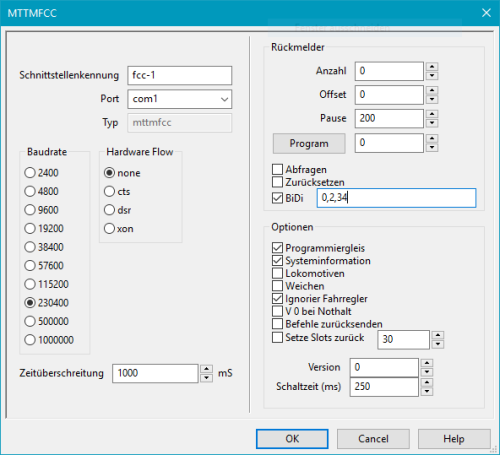Decrease the Zeitüberschreitung timeout with down arrow
Screen dimensions: 500x455
coord(207,378)
